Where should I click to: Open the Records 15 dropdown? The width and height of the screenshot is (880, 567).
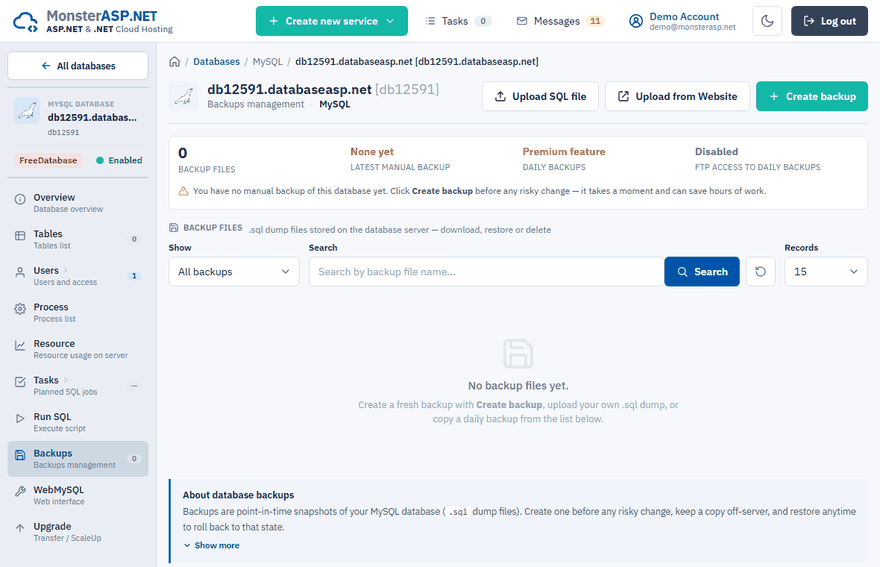pos(826,272)
